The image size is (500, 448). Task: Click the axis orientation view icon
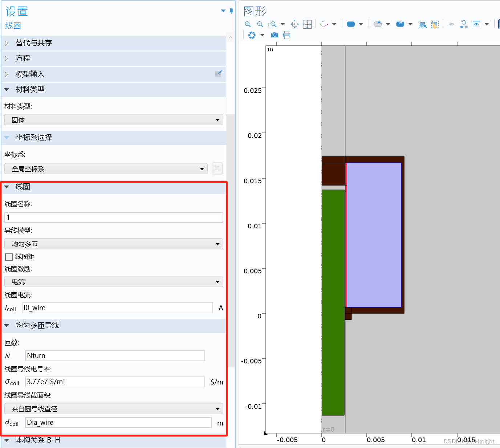coord(324,24)
